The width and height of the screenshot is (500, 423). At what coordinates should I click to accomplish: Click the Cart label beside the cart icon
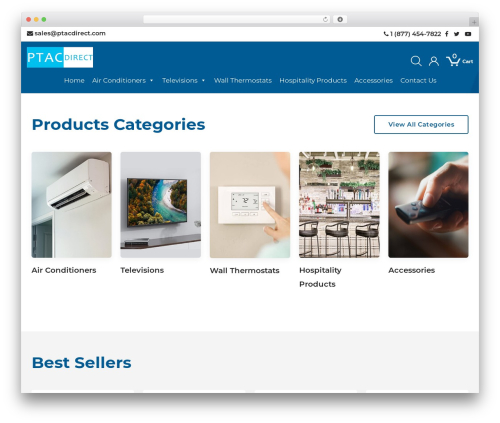(468, 61)
